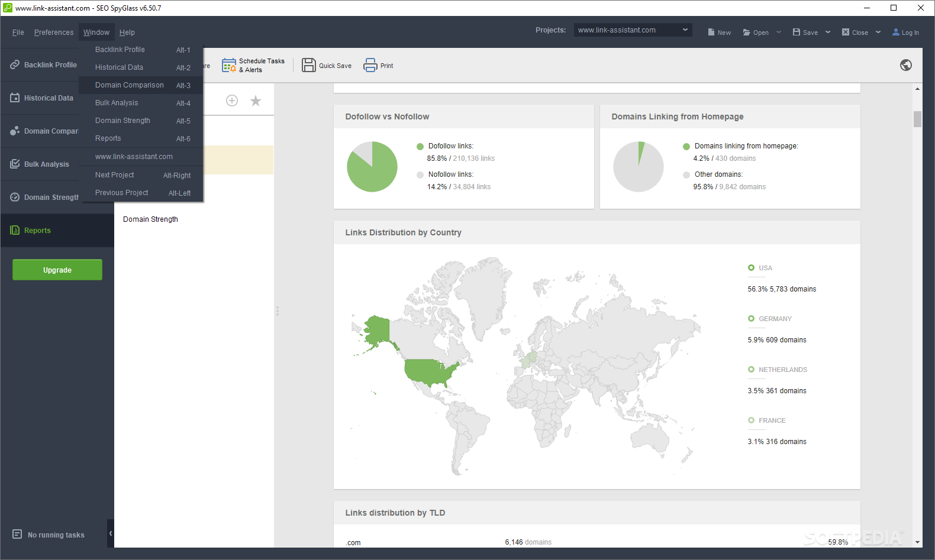
Task: Click the globe icon at top right
Action: coord(906,65)
